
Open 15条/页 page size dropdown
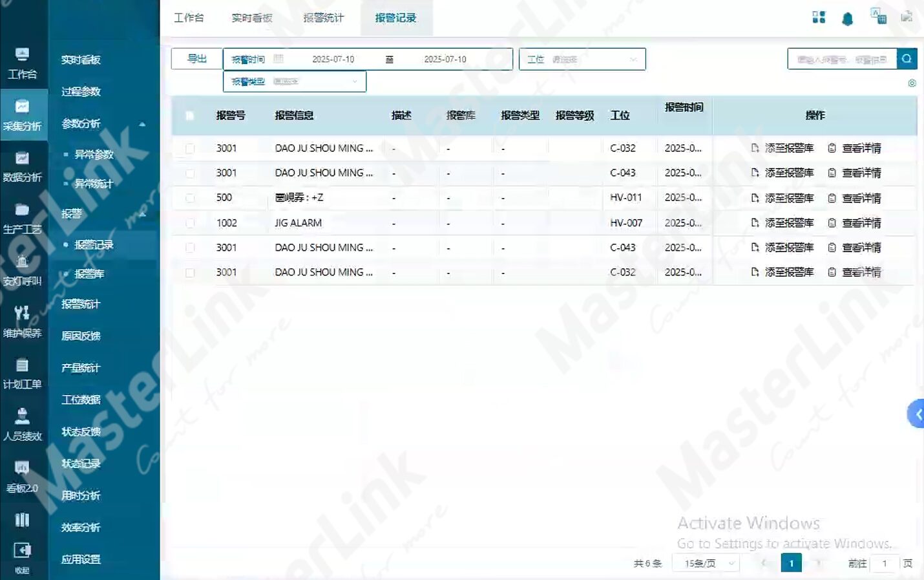tap(706, 563)
